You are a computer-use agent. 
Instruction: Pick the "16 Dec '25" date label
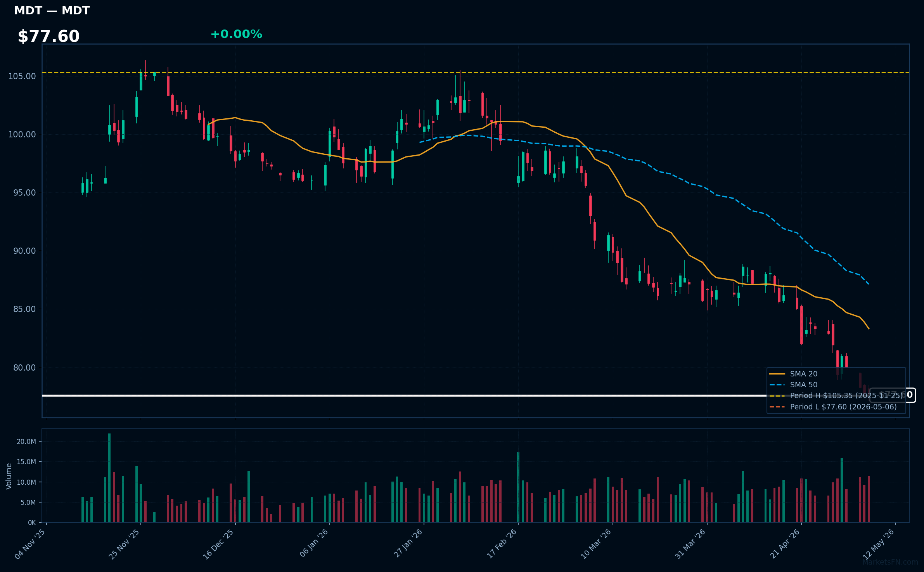click(218, 544)
